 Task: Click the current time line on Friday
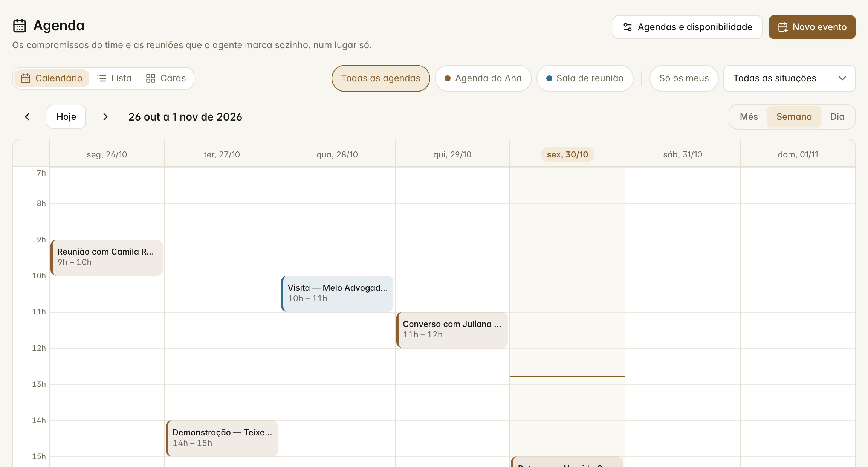pyautogui.click(x=567, y=376)
